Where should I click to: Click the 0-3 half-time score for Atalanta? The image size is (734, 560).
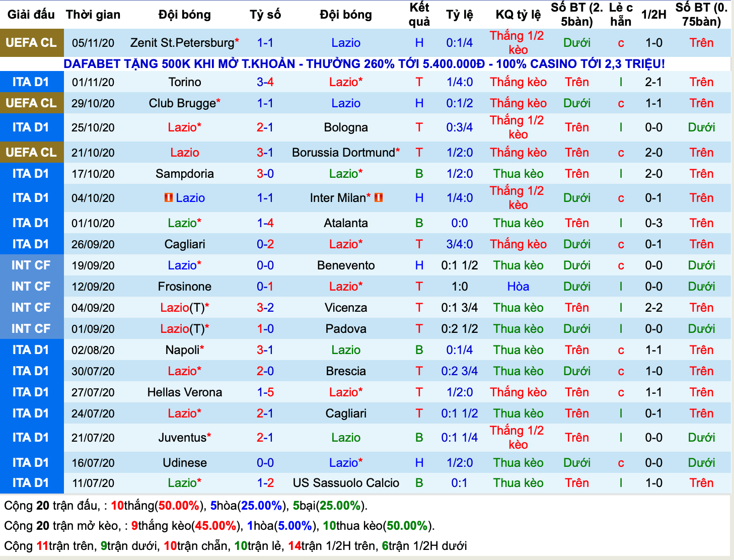pos(653,223)
